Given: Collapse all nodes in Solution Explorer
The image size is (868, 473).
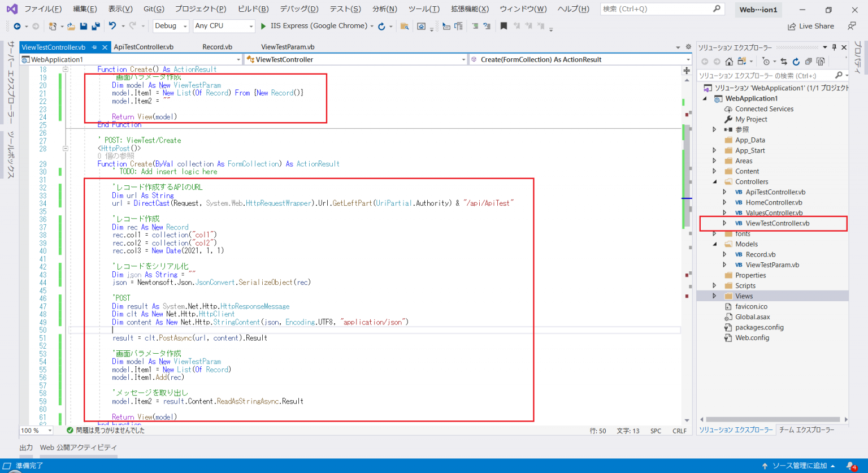Looking at the screenshot, I should point(809,61).
